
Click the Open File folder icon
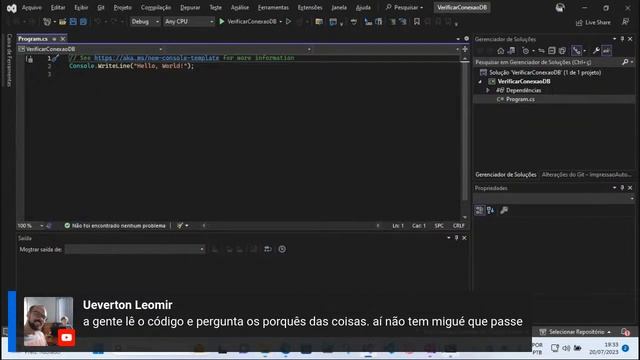(x=62, y=22)
